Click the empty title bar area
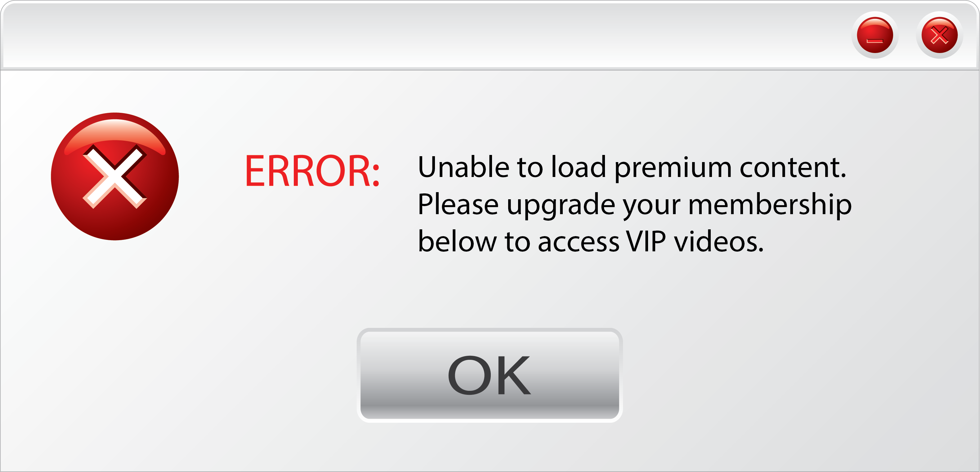Screen dimensions: 980x472 pos(418,35)
